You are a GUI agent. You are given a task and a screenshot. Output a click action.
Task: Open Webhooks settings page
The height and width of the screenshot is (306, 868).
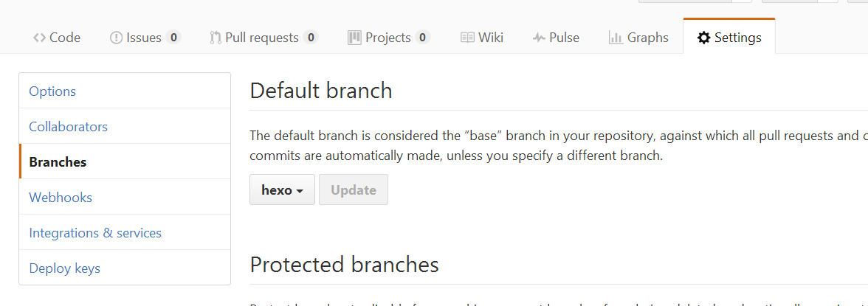click(x=61, y=198)
